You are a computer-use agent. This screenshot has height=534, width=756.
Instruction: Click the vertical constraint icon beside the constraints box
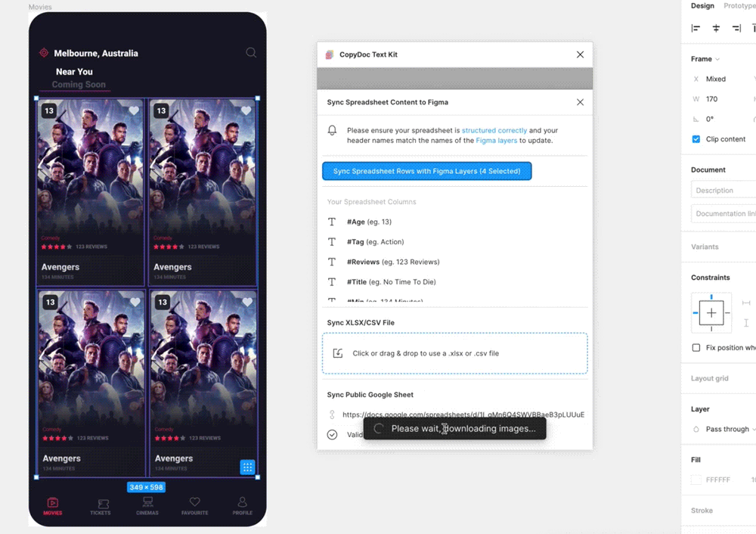point(746,323)
